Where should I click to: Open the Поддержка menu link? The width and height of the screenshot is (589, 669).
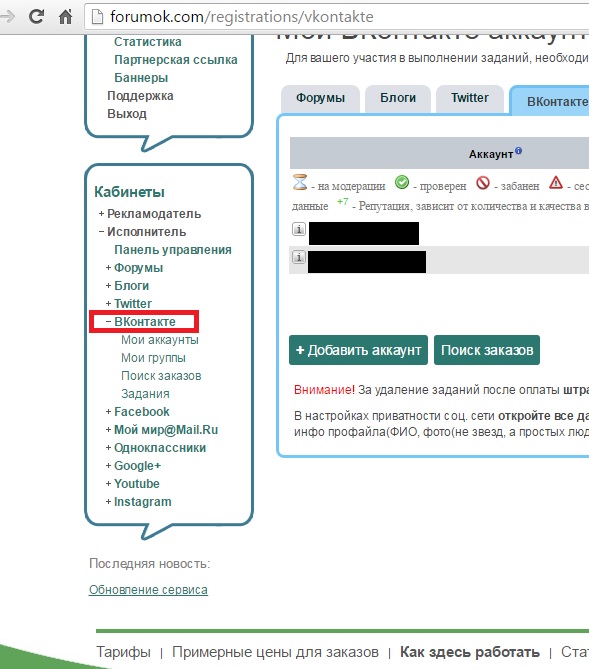click(x=140, y=96)
